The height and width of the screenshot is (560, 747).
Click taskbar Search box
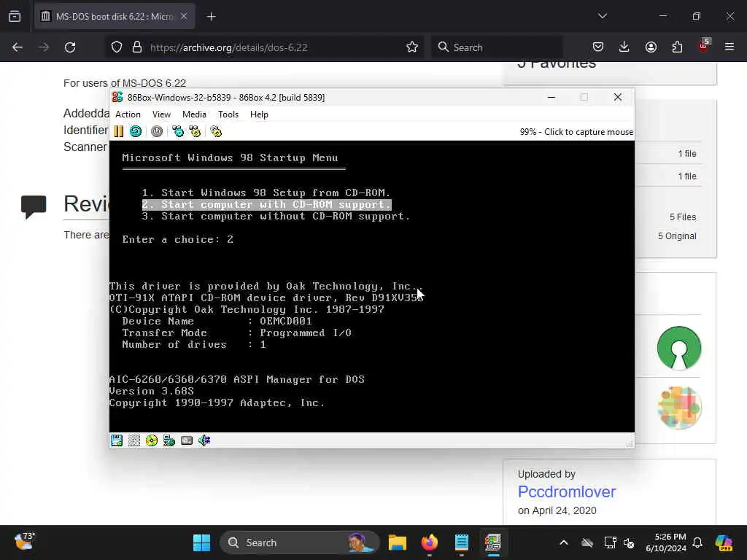[299, 542]
